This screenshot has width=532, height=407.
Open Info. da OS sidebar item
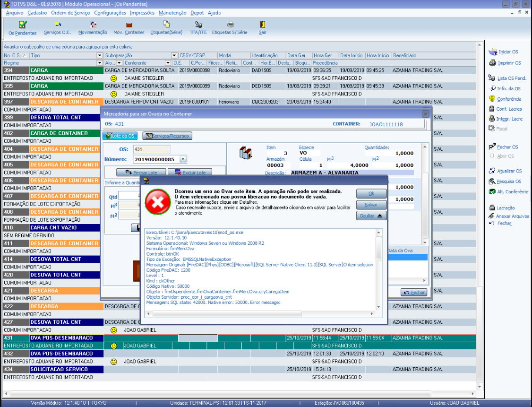pyautogui.click(x=505, y=88)
